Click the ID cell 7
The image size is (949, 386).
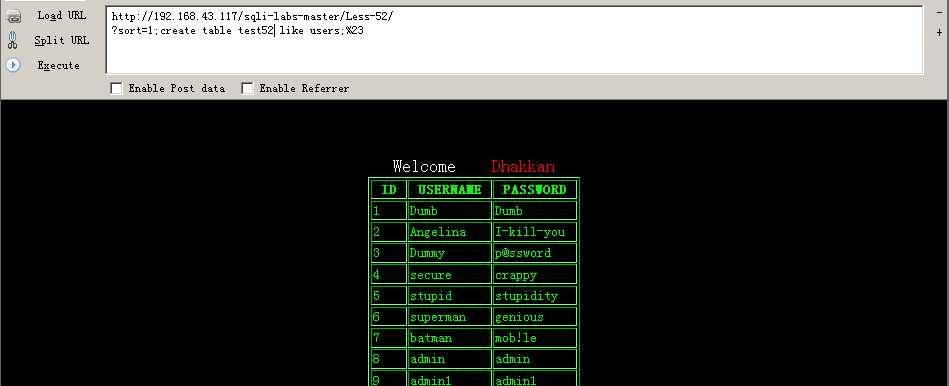[389, 338]
